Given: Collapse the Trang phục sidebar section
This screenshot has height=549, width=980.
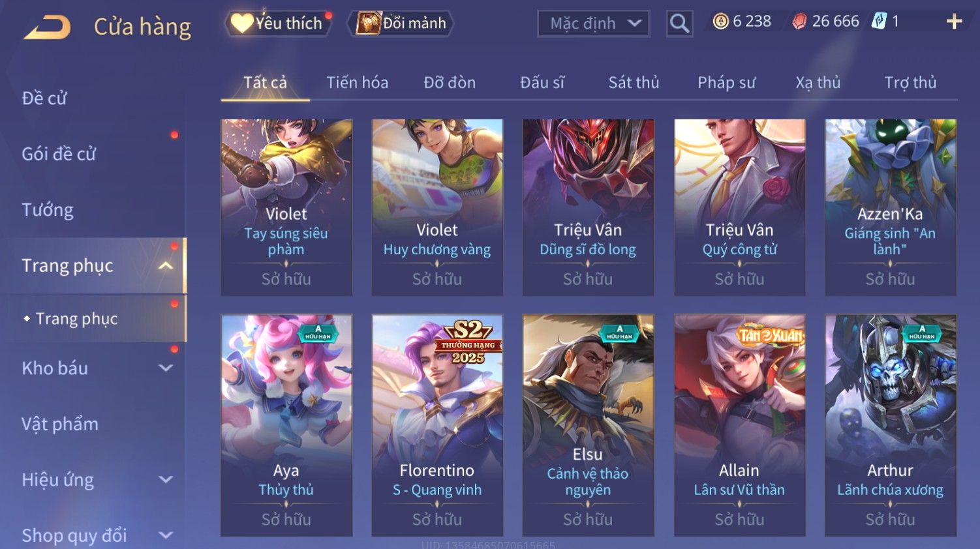Looking at the screenshot, I should pos(166,265).
